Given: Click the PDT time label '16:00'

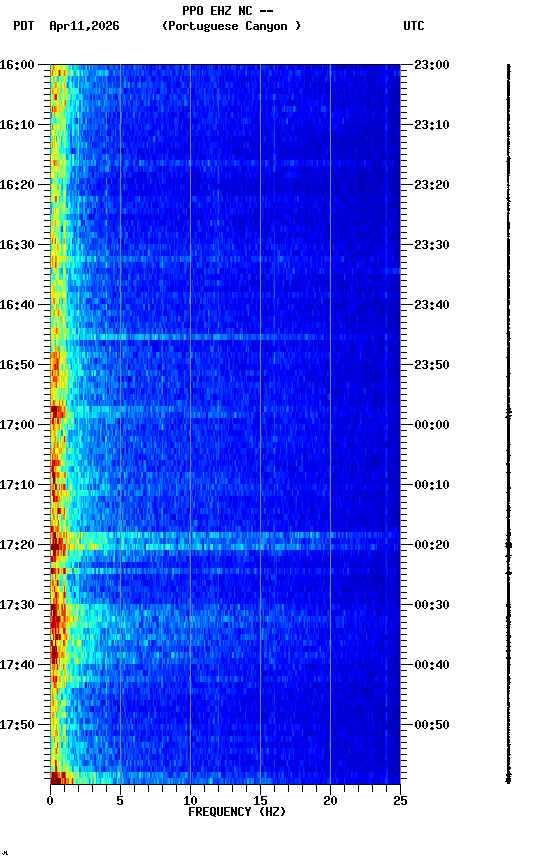Looking at the screenshot, I should click(x=17, y=65).
